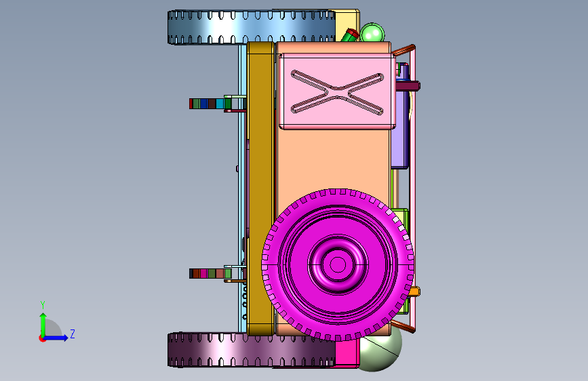Viewport: 588px width, 381px height.
Task: Click the bright green sphere at top
Action: [372, 33]
